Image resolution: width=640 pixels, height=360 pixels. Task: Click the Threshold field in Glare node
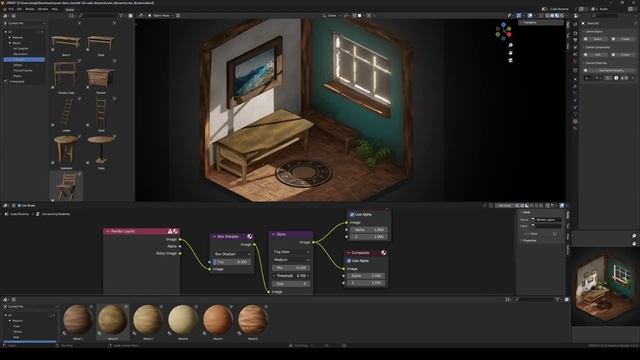pyautogui.click(x=291, y=276)
